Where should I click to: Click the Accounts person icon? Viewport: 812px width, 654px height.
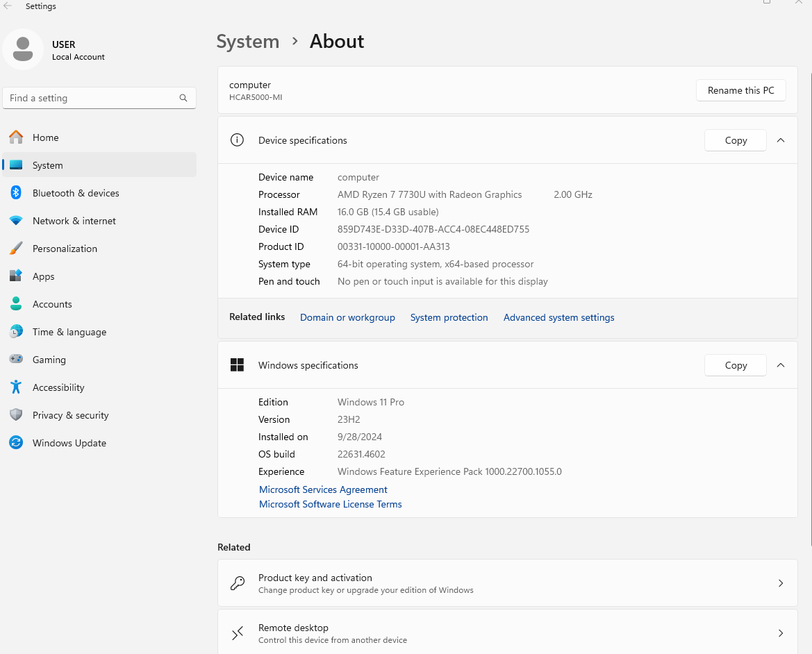click(16, 303)
